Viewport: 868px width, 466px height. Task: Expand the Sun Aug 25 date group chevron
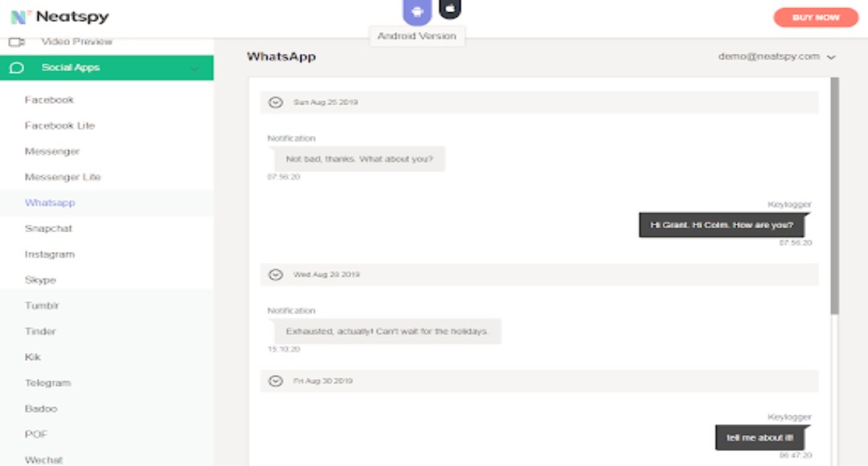(x=275, y=102)
